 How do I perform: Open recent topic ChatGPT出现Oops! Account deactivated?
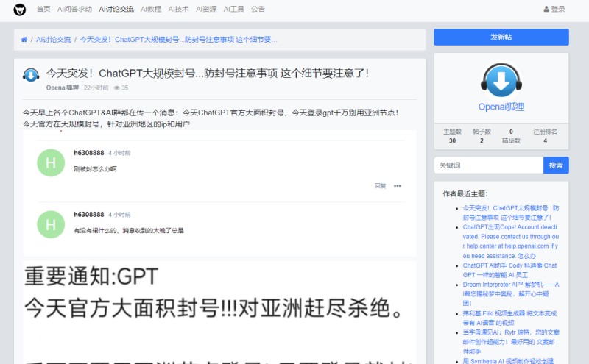[x=511, y=241]
